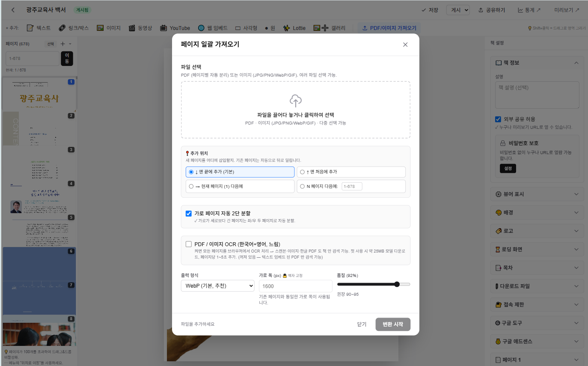This screenshot has width=588, height=366.
Task: Click the 1-678 page jump input field
Action: (x=33, y=59)
